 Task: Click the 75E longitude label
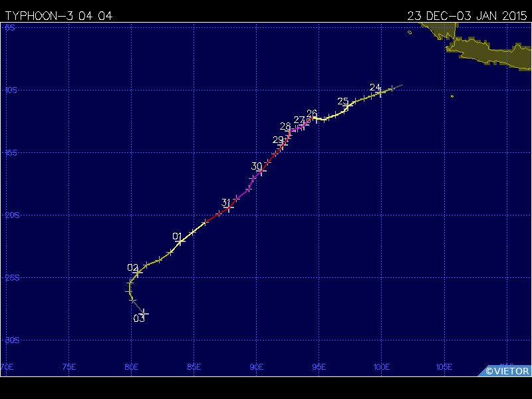[x=69, y=367]
